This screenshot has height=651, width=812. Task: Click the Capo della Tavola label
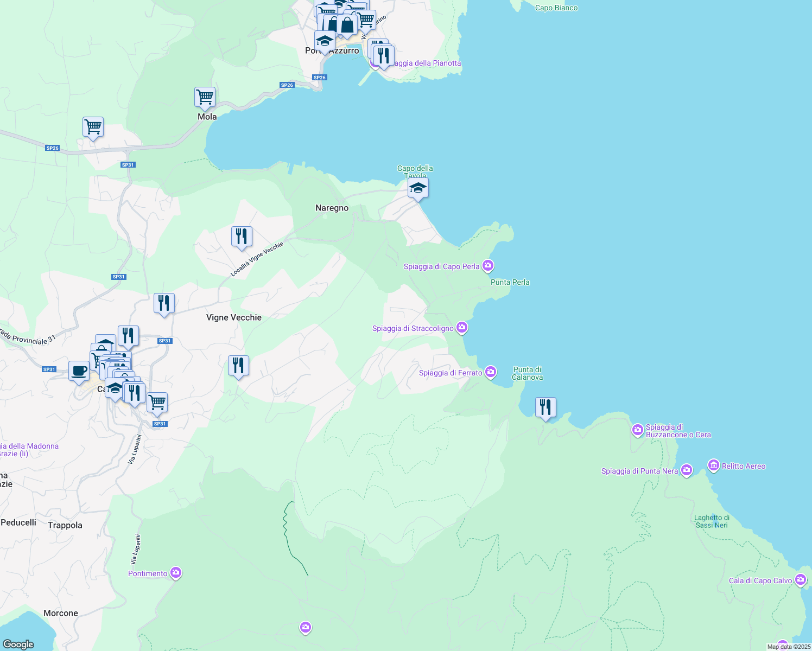point(415,171)
